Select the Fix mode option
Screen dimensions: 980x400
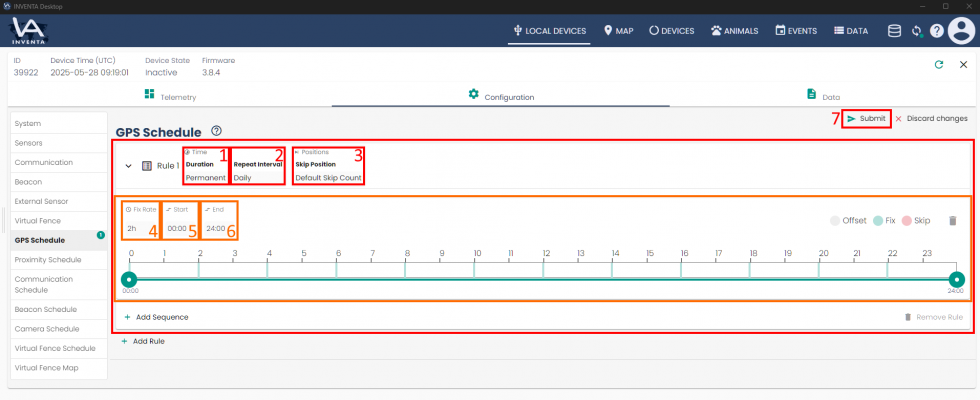coord(888,220)
